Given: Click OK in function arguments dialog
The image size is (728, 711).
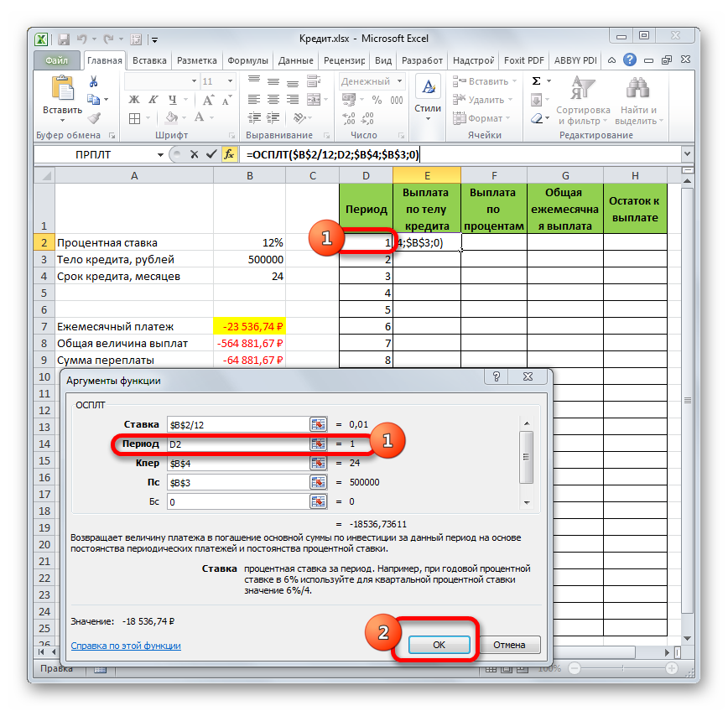Looking at the screenshot, I should coord(439,645).
